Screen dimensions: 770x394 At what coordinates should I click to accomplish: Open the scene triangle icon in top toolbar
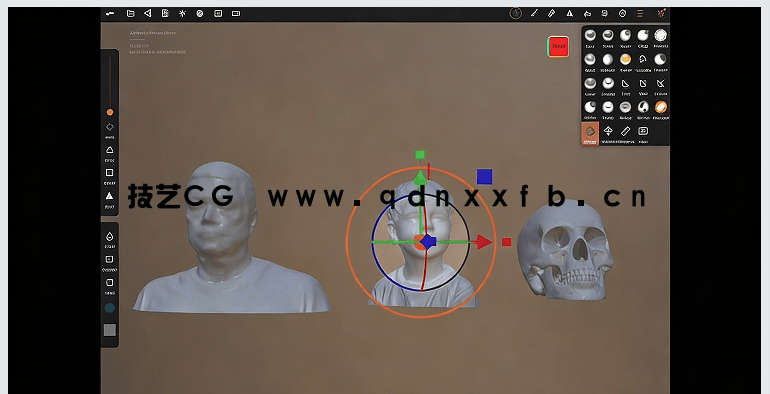coord(148,13)
